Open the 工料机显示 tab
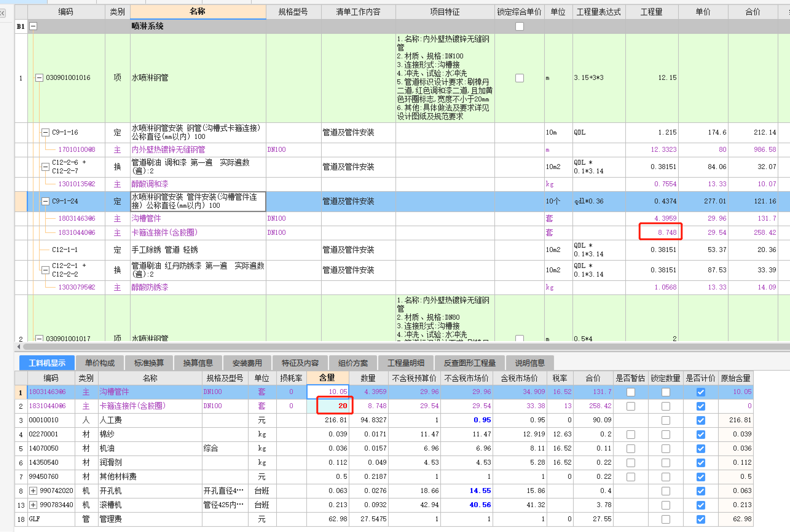Image resolution: width=790 pixels, height=532 pixels. point(47,363)
